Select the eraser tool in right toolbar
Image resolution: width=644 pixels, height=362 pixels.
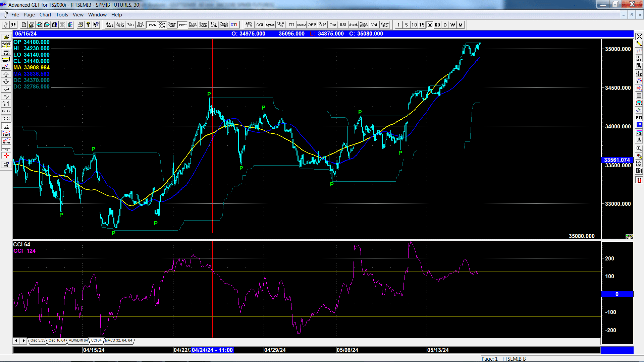pos(639,156)
